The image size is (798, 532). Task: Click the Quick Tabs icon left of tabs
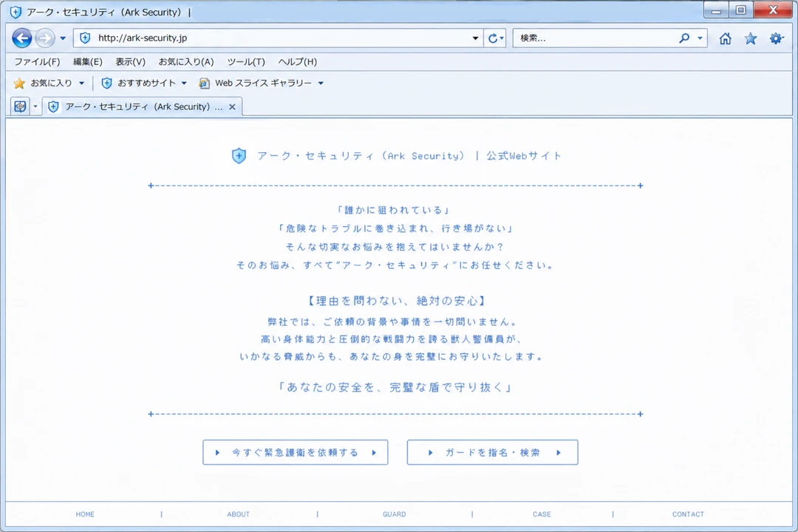pyautogui.click(x=20, y=106)
